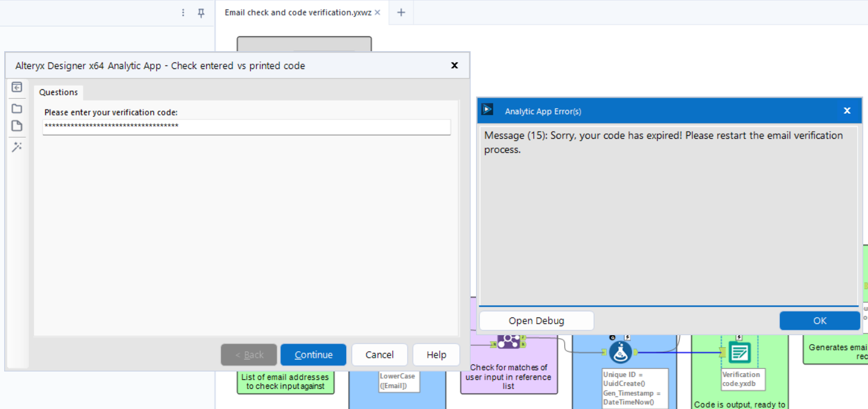This screenshot has height=409, width=868.
Task: Click the new document icon in the left sidebar
Action: pos(17,126)
